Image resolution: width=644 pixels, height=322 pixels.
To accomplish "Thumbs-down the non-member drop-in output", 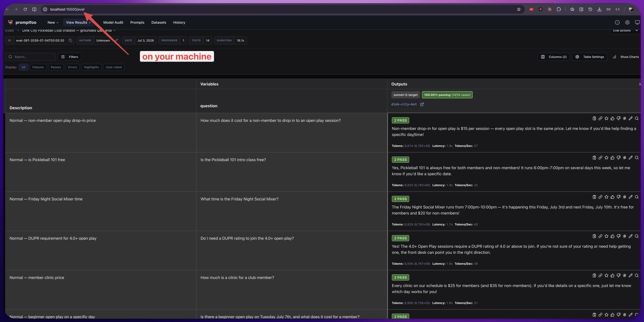I will [619, 118].
